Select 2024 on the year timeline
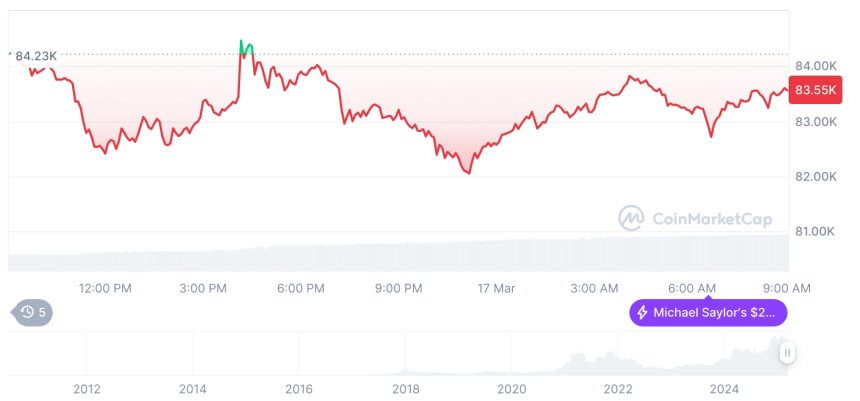The width and height of the screenshot is (860, 401). [x=724, y=388]
